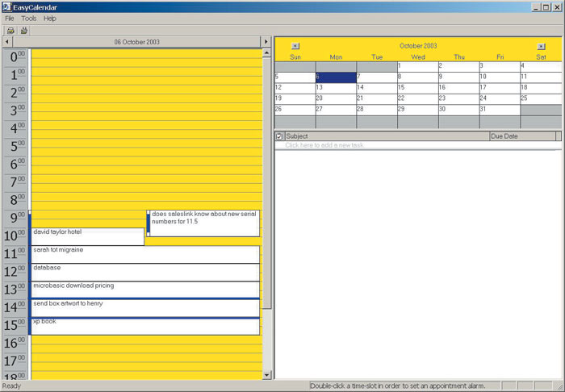The width and height of the screenshot is (565, 392).
Task: Click the EasyCalendar title bar app icon
Action: tap(6, 6)
